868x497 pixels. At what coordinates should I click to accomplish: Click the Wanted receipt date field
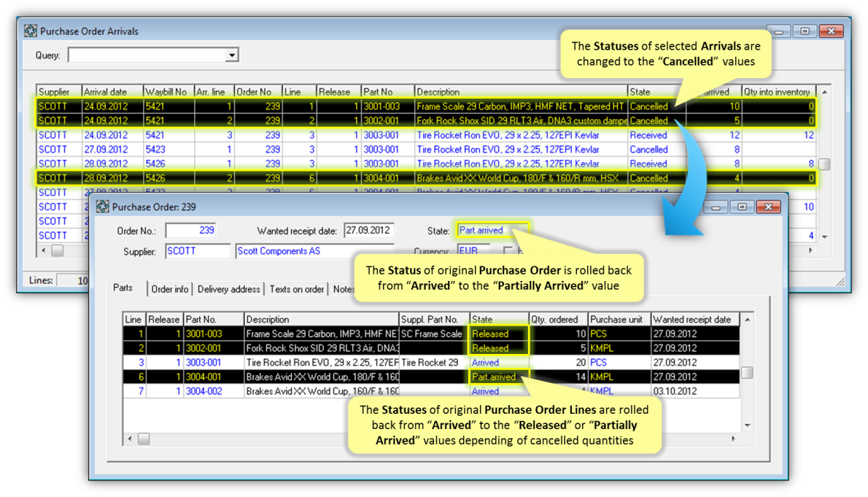(x=369, y=231)
